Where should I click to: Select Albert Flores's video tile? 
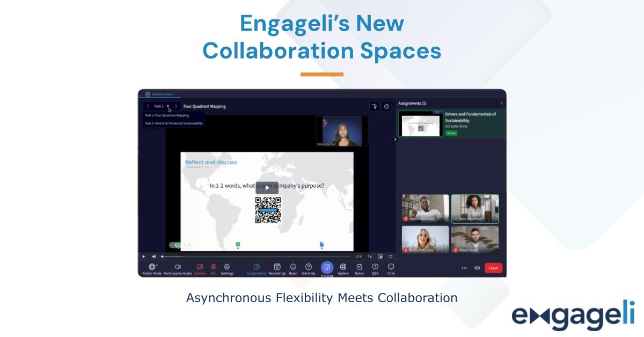click(475, 239)
